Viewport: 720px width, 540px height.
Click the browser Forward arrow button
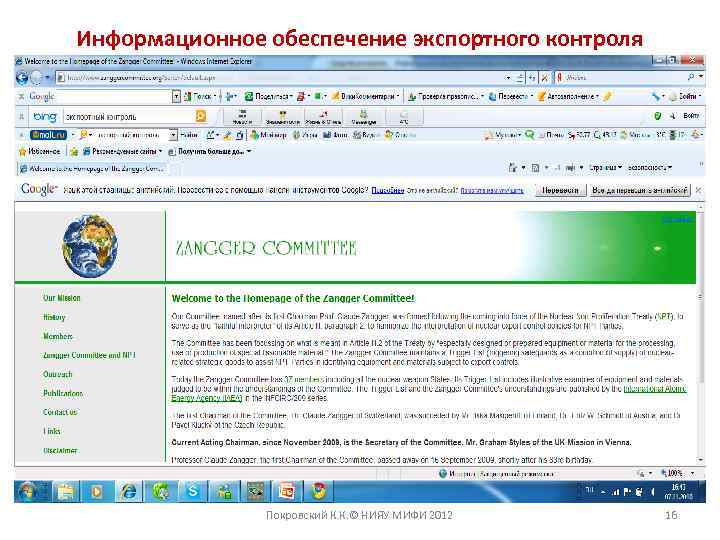click(37, 78)
